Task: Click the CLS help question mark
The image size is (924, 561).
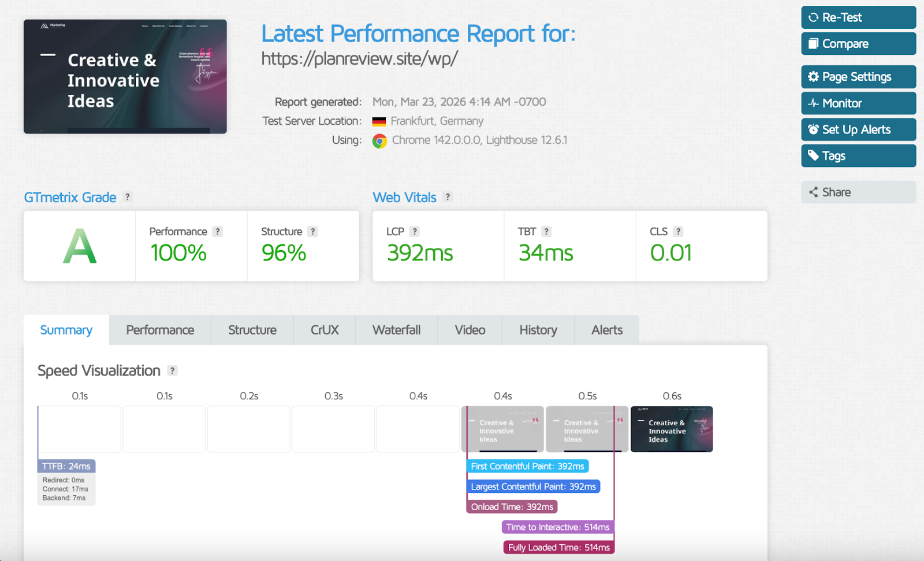Action: (x=678, y=232)
